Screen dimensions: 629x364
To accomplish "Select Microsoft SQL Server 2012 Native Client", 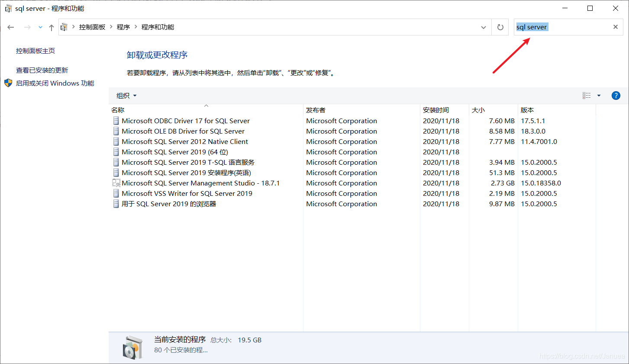I will [185, 142].
